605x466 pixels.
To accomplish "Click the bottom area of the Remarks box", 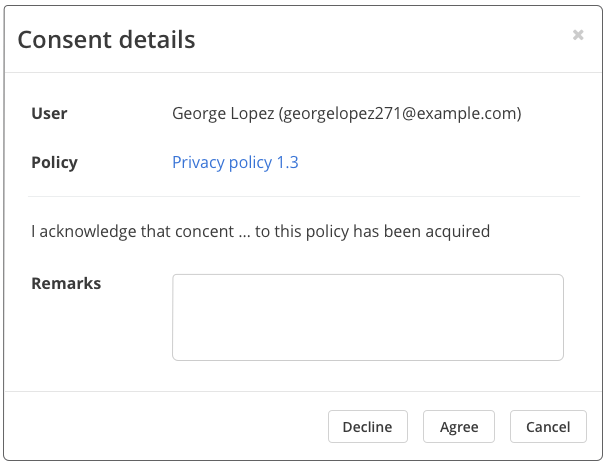I will coord(368,347).
